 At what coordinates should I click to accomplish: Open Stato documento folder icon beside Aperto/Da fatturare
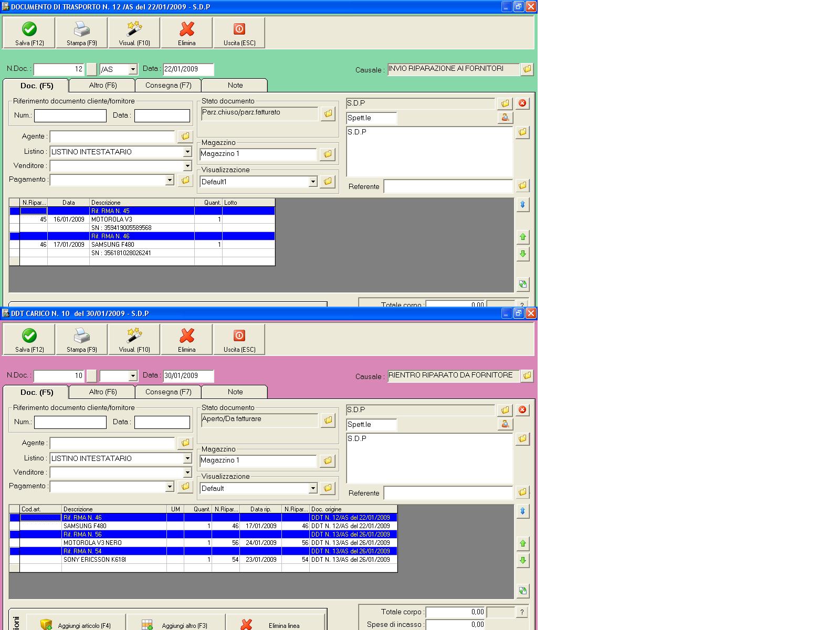point(328,419)
